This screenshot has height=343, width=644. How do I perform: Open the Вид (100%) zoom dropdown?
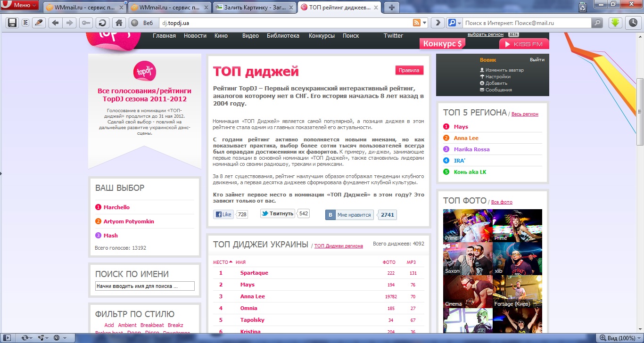[x=620, y=338]
